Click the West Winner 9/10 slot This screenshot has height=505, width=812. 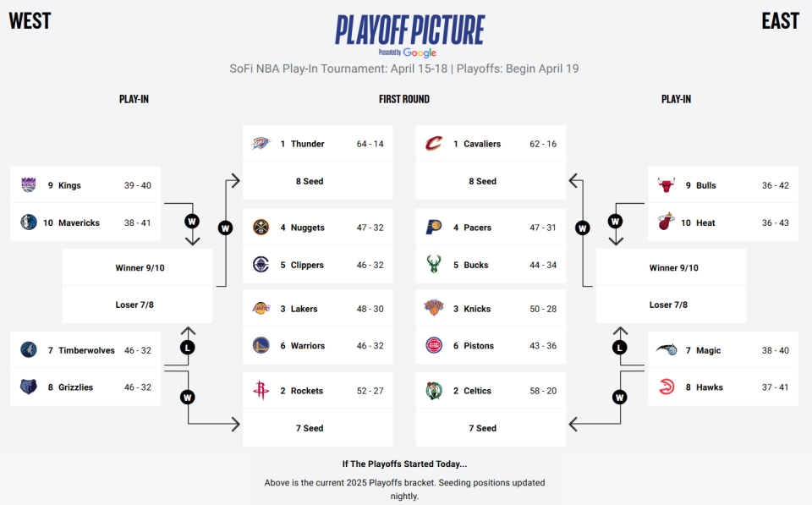140,268
